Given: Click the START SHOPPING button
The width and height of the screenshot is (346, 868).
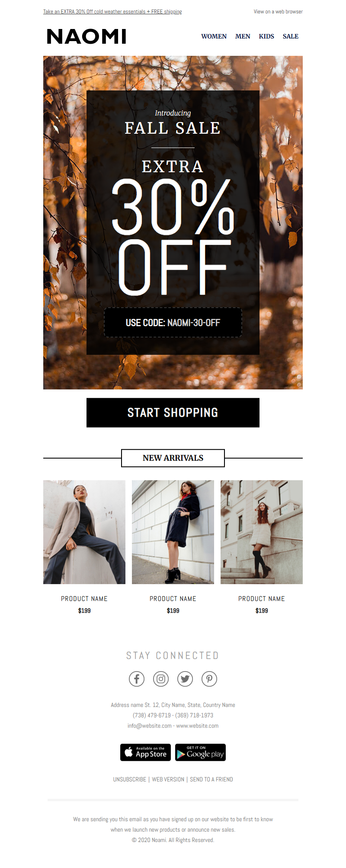Looking at the screenshot, I should click(x=173, y=413).
